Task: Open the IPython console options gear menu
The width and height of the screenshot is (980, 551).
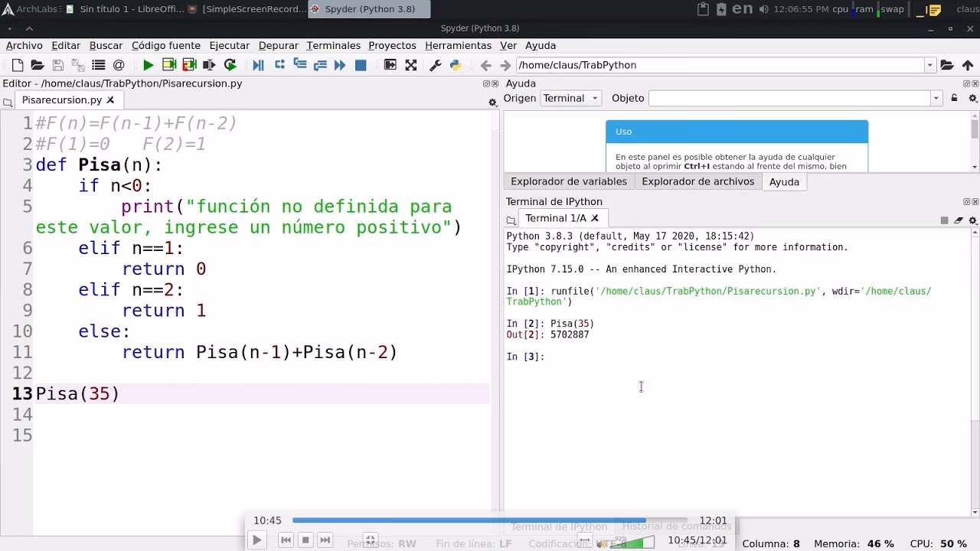Action: coord(972,220)
